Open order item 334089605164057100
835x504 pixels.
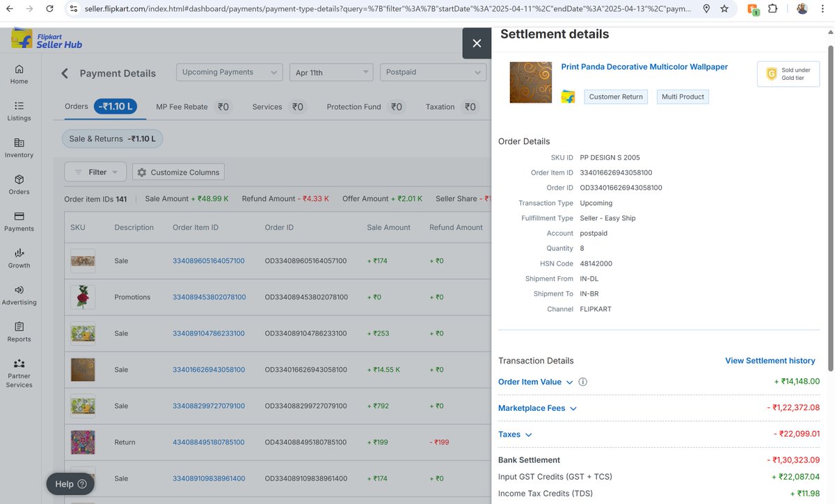(x=209, y=261)
